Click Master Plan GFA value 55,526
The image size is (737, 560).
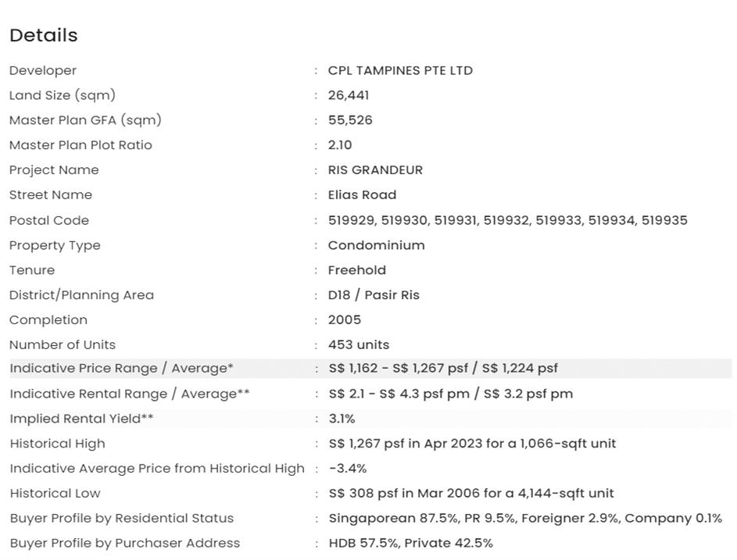(x=350, y=120)
